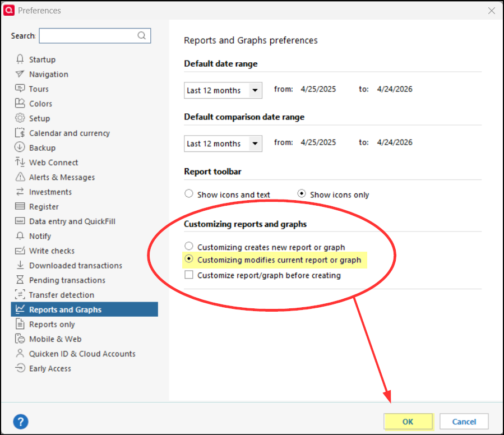Click the Reports and Graphs preferences heading
Screen dimensions: 504x435
pos(251,40)
